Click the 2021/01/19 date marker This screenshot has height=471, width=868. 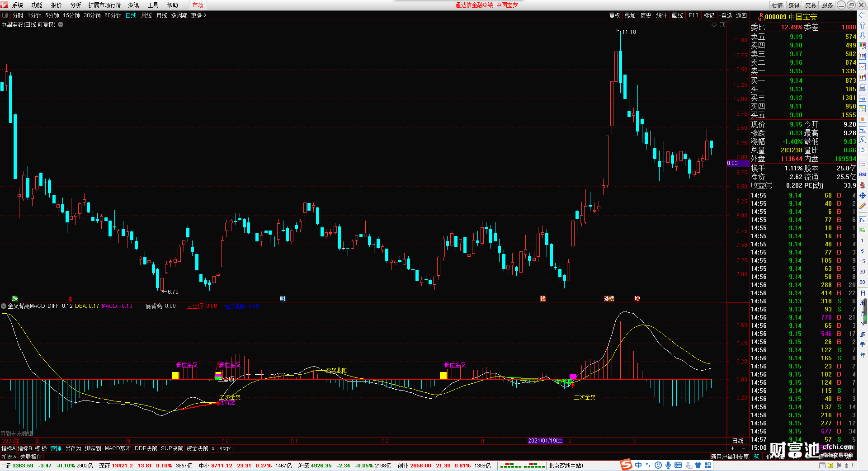coord(546,441)
